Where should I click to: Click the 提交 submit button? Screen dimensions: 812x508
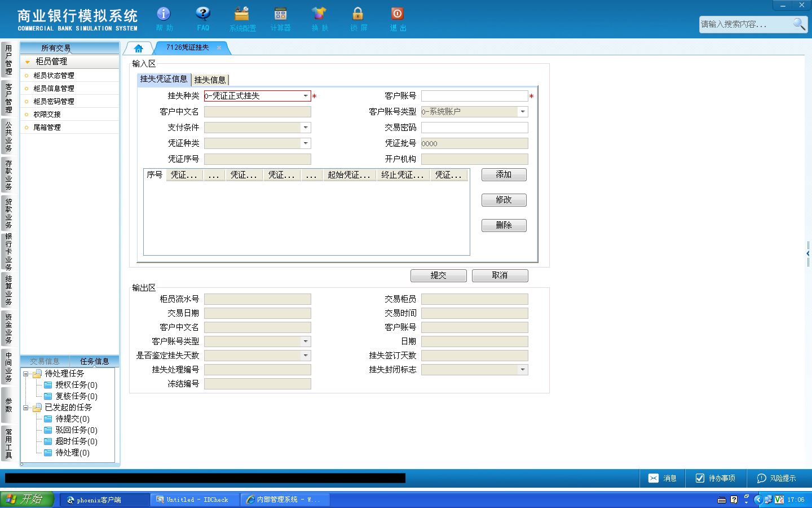click(x=439, y=275)
